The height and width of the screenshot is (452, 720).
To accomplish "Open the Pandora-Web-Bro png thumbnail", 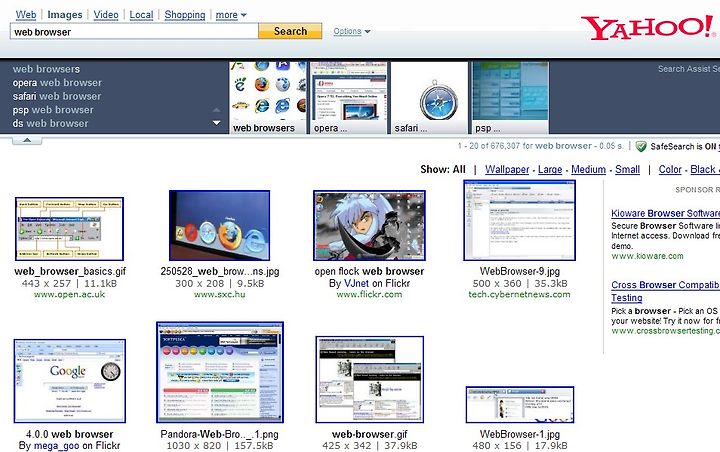I will tap(220, 372).
